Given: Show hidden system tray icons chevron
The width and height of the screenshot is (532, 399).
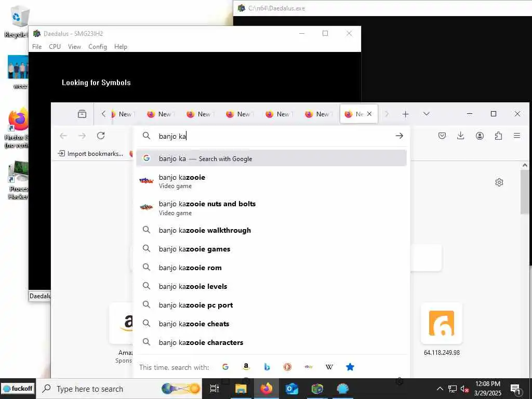Looking at the screenshot, I should pos(440,389).
